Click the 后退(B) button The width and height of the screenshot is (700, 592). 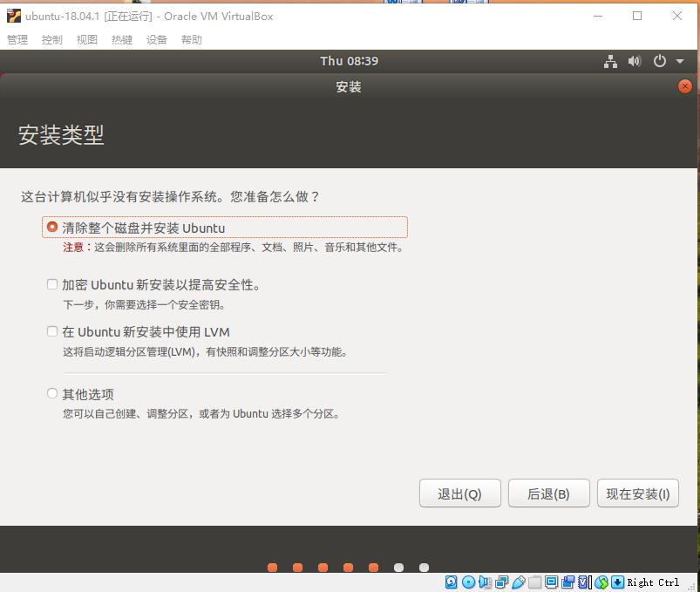[x=548, y=493]
